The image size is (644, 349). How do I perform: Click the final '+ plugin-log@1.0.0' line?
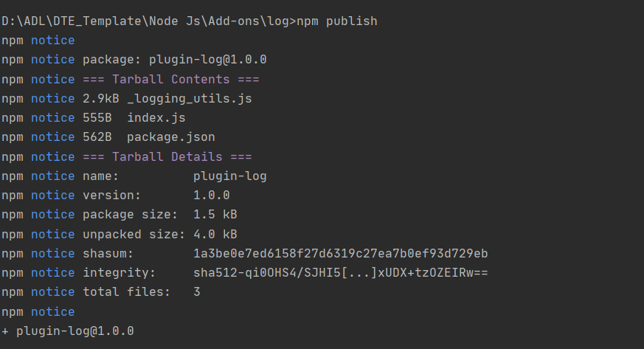(68, 331)
